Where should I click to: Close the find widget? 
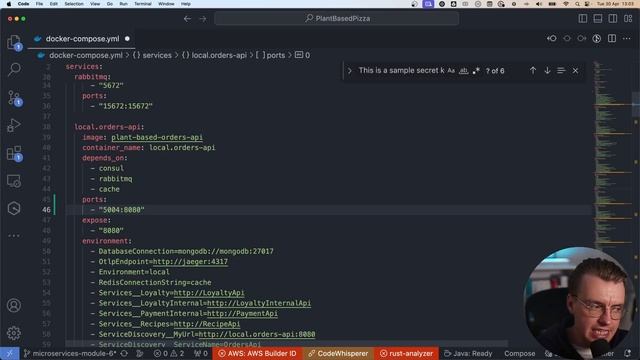(576, 71)
